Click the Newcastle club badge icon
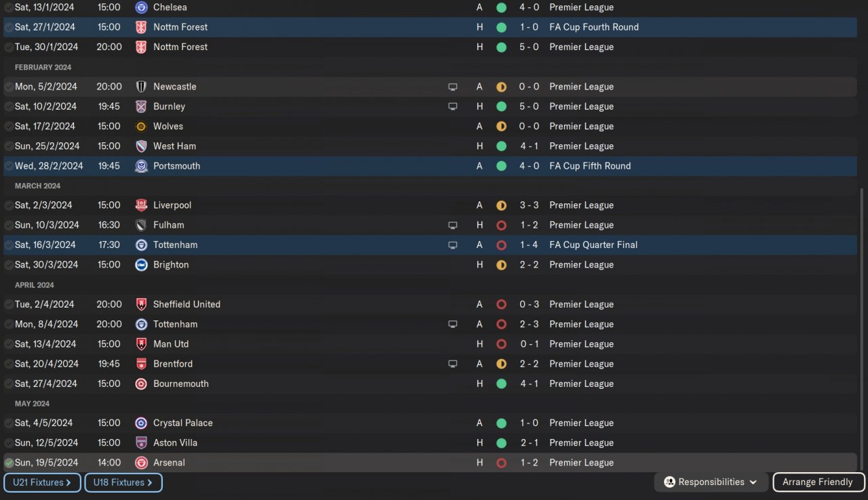This screenshot has height=500, width=868. click(141, 87)
